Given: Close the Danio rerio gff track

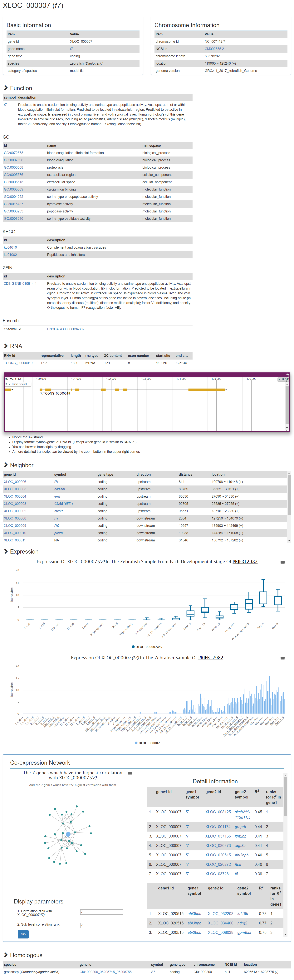Looking at the screenshot, I should (9, 384).
